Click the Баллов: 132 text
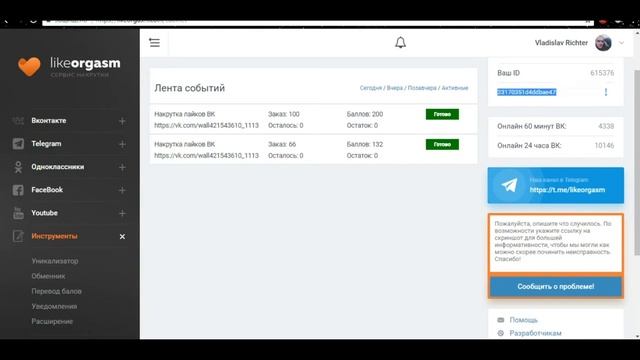 365,144
